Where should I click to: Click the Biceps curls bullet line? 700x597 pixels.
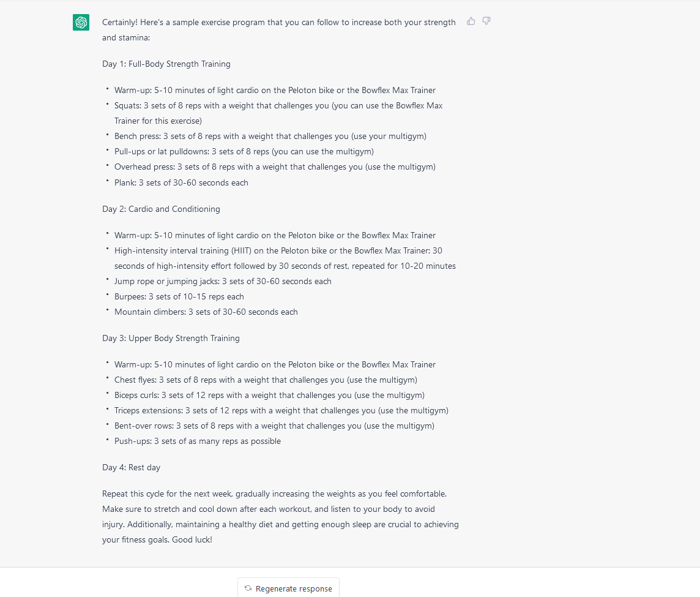click(269, 395)
